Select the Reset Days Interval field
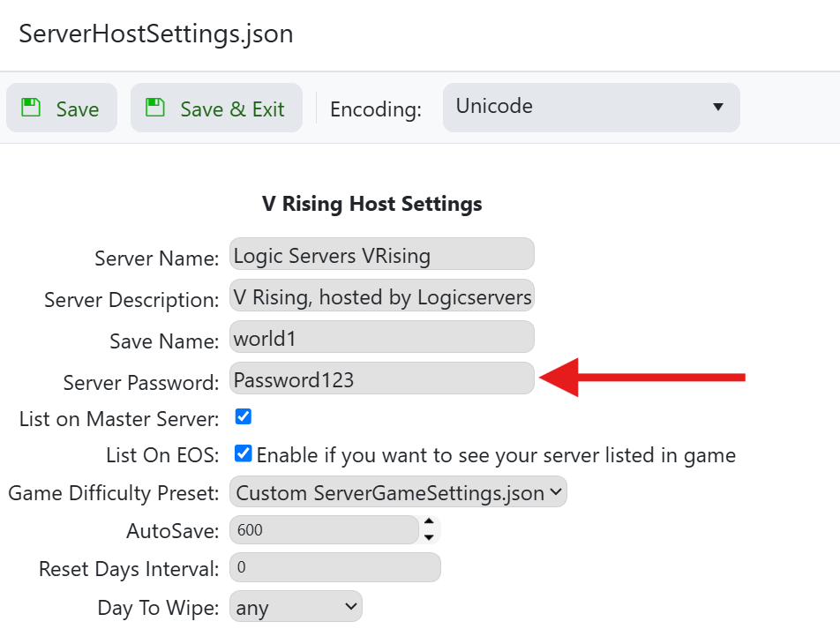The image size is (840, 644). (x=334, y=567)
